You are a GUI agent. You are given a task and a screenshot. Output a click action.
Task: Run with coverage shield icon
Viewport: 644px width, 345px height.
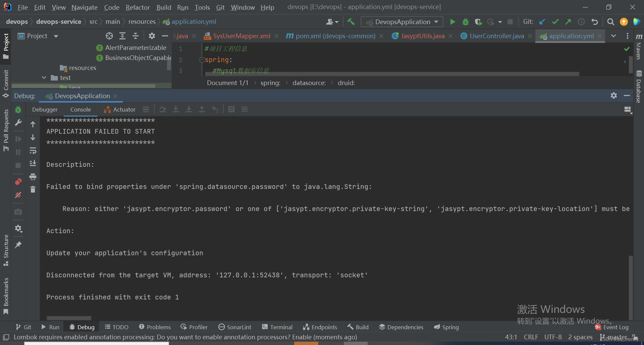478,22
